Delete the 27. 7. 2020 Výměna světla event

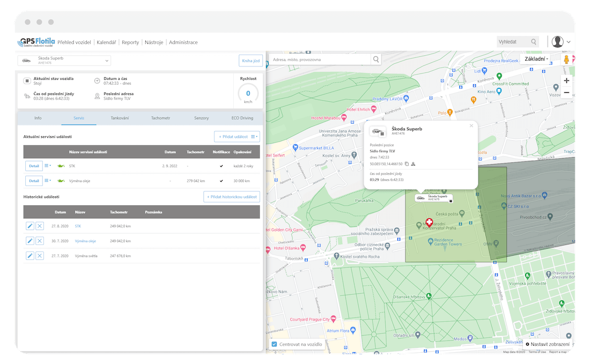tap(40, 256)
